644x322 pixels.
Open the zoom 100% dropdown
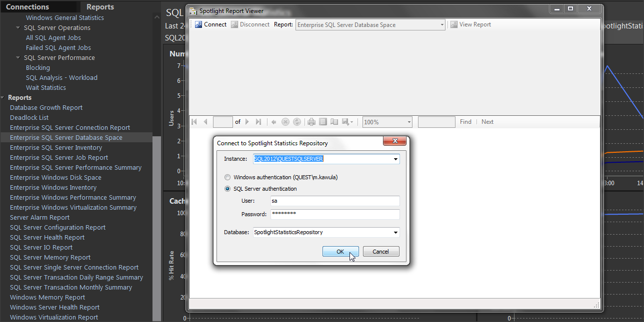pyautogui.click(x=408, y=122)
